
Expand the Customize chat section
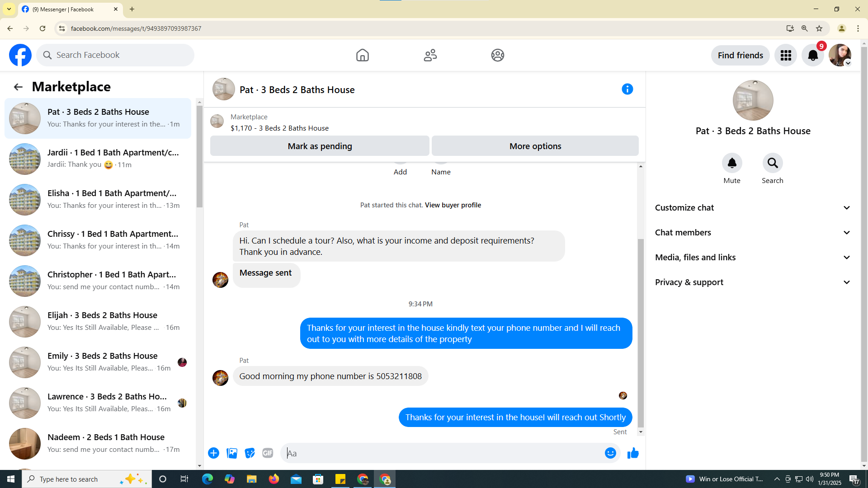[x=753, y=208]
